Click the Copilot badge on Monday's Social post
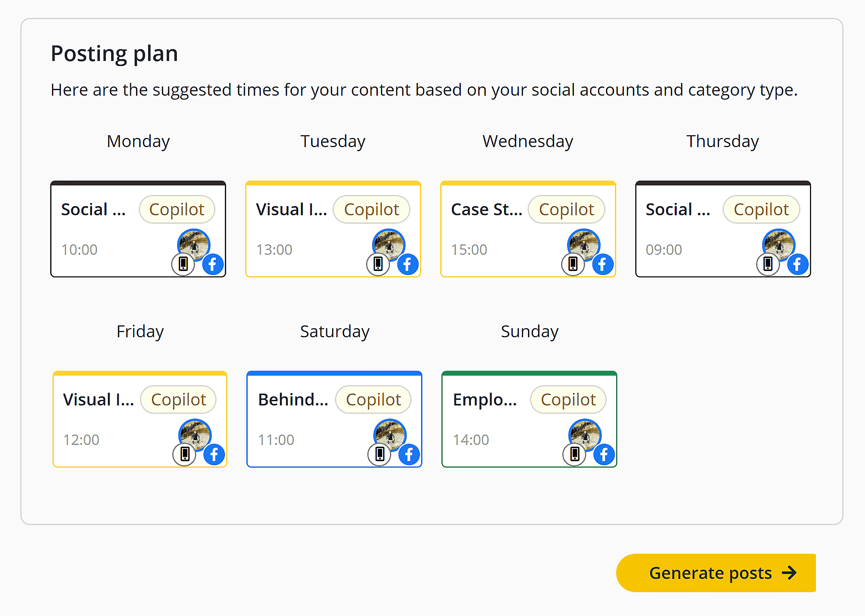Screen dimensions: 865x616 (x=176, y=209)
